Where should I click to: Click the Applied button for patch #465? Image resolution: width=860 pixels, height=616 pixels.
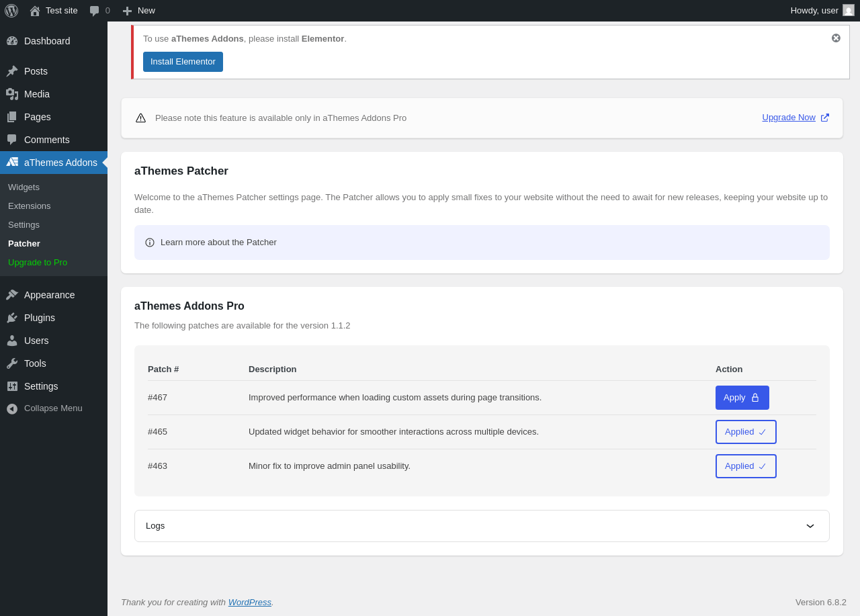pyautogui.click(x=746, y=432)
